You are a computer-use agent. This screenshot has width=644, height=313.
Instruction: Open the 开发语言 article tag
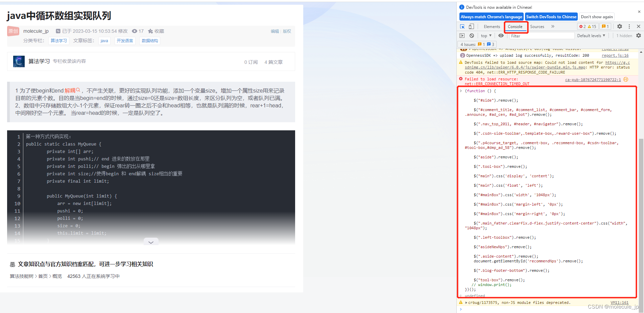tap(125, 41)
